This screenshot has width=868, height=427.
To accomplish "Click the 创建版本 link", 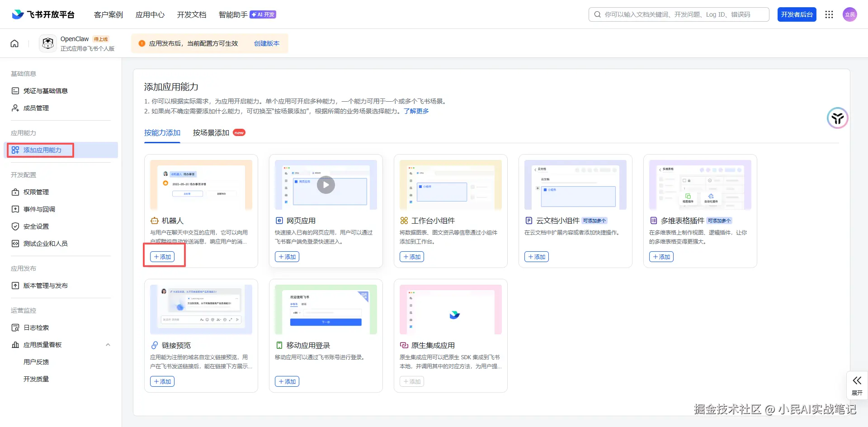I will 267,43.
